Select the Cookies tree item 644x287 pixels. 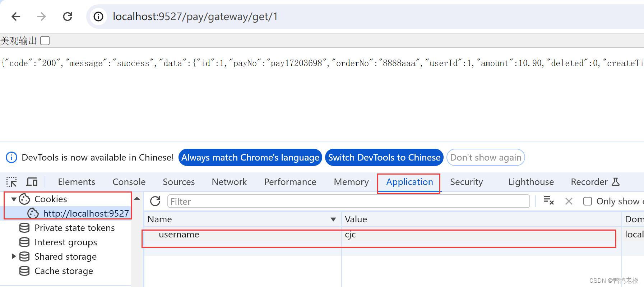51,199
